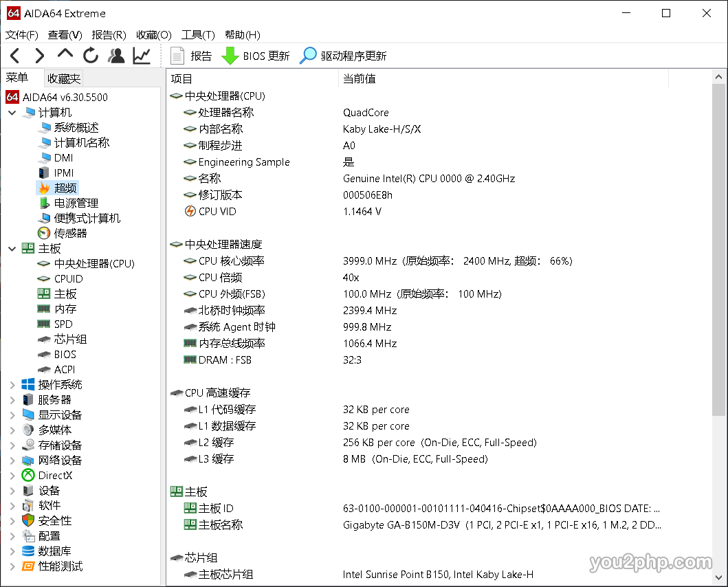Click the IPMI server icon in tree

click(x=43, y=173)
